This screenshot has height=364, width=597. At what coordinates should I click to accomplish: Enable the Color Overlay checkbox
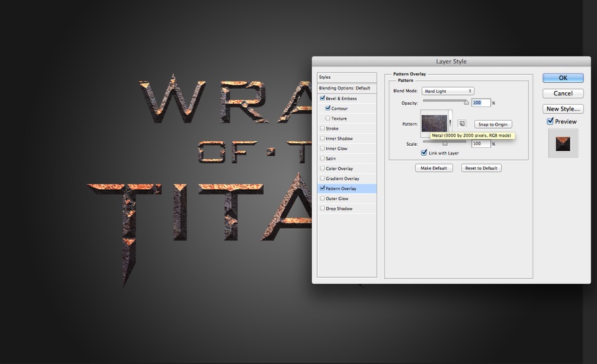322,168
